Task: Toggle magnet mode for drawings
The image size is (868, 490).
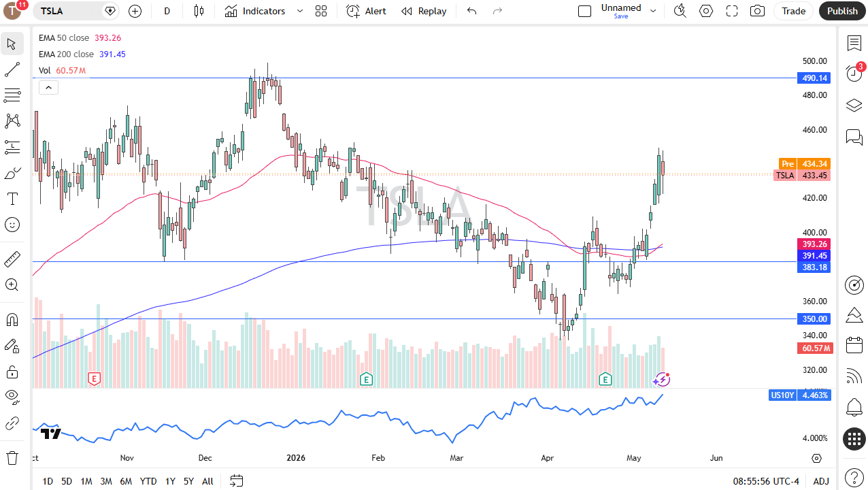Action: 12,319
